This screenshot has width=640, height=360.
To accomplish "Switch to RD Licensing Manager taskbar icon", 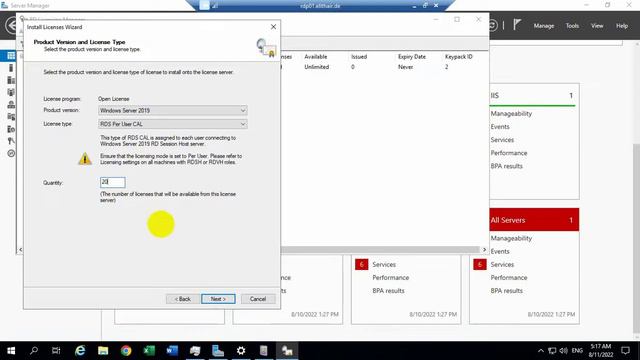I will click(x=287, y=351).
